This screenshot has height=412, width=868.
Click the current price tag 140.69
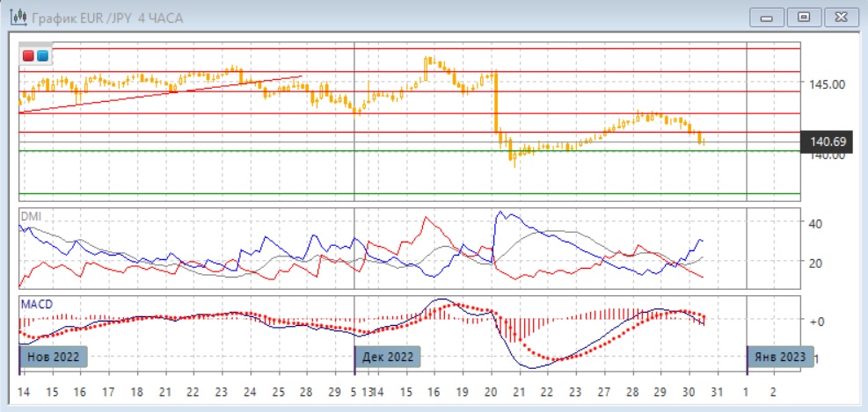pos(828,141)
